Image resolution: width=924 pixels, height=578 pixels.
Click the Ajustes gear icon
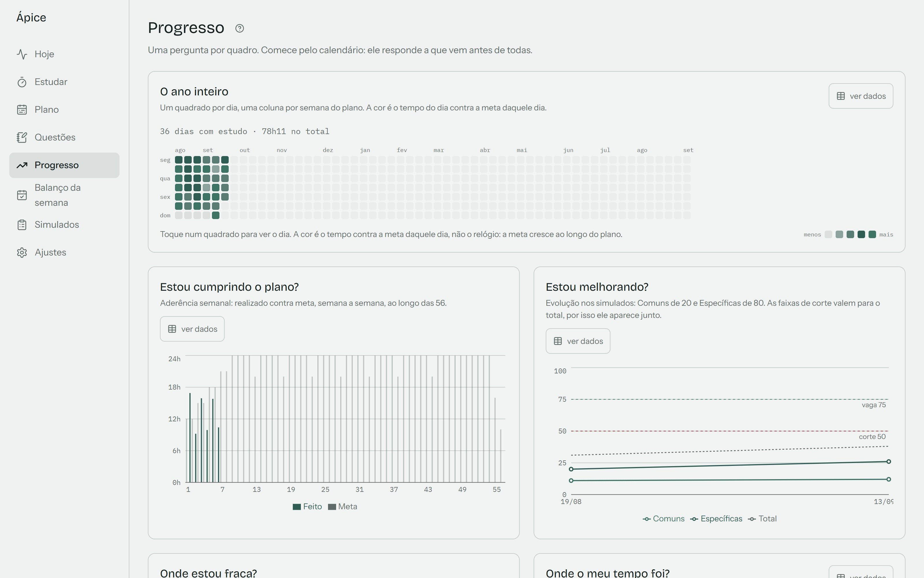coord(22,253)
